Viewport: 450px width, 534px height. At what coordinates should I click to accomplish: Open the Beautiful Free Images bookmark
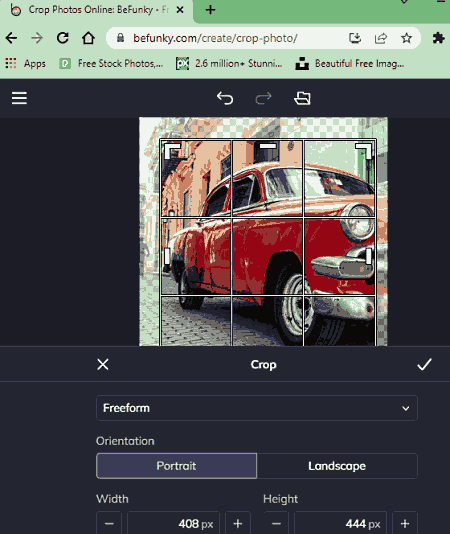pyautogui.click(x=350, y=63)
